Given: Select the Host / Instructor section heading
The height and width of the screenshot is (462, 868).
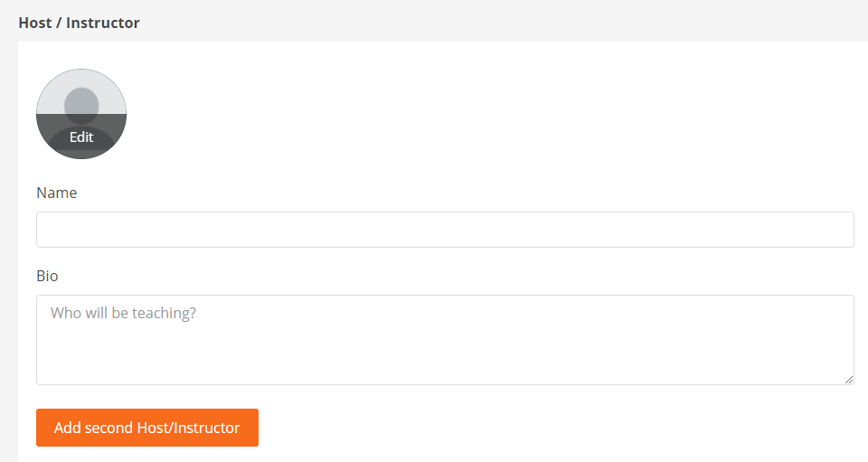Looking at the screenshot, I should pyautogui.click(x=80, y=23).
